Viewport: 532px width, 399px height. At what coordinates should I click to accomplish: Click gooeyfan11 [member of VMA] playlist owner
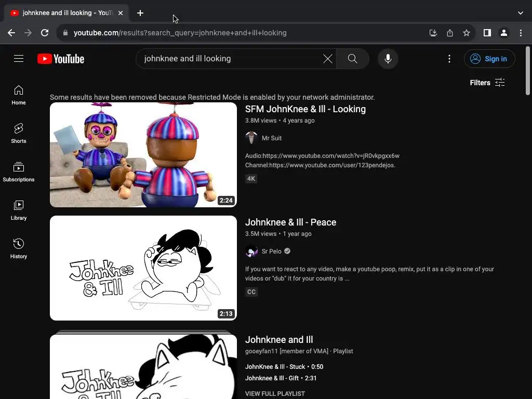click(287, 351)
